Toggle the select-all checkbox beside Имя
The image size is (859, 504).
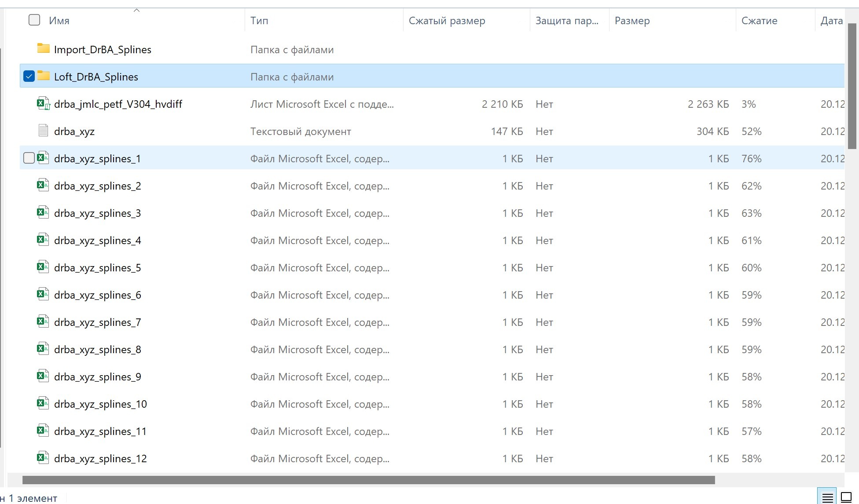click(x=34, y=20)
